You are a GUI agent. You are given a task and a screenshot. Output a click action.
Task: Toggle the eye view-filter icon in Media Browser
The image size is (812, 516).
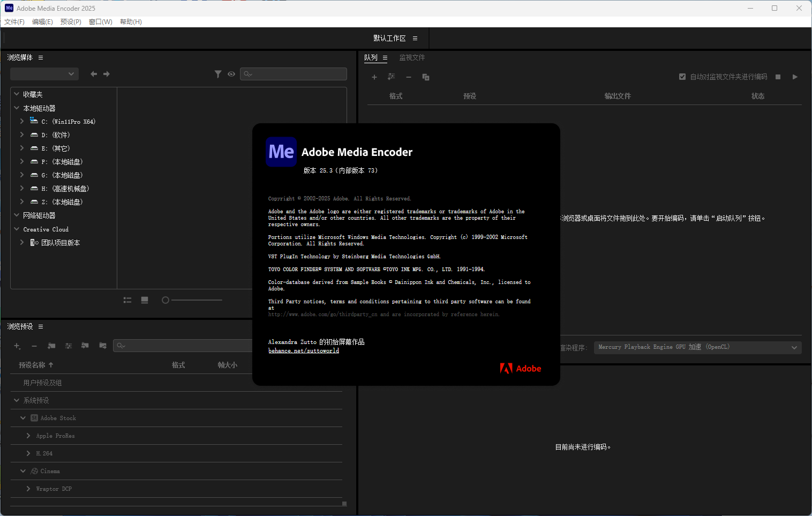tap(231, 74)
